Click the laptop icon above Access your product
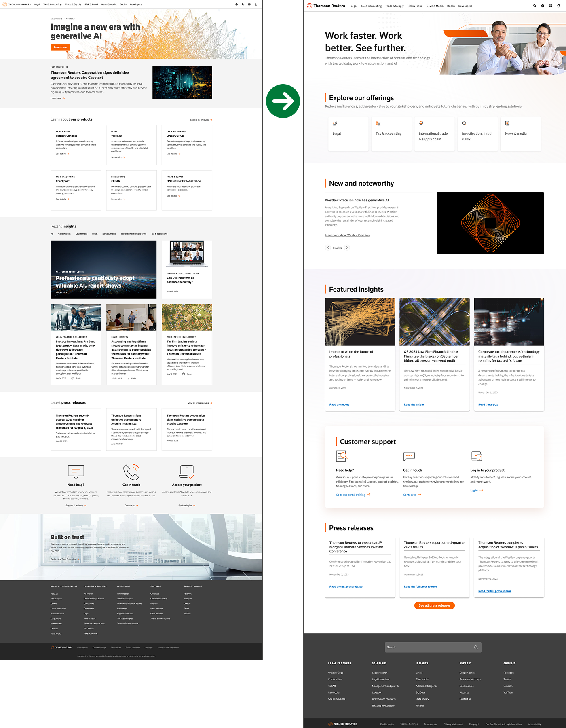The image size is (566, 728). tap(187, 472)
